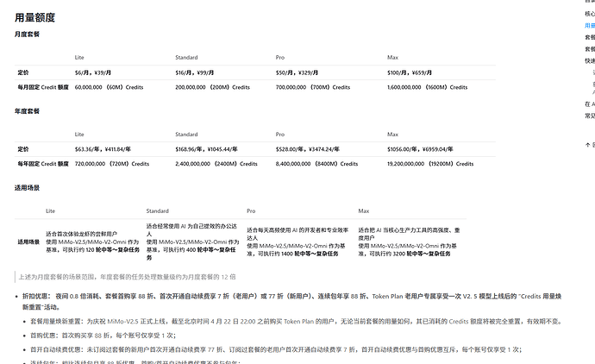Select Lite scenario cell mentioning 120 轮 tasks
595x364 pixels.
point(93,242)
